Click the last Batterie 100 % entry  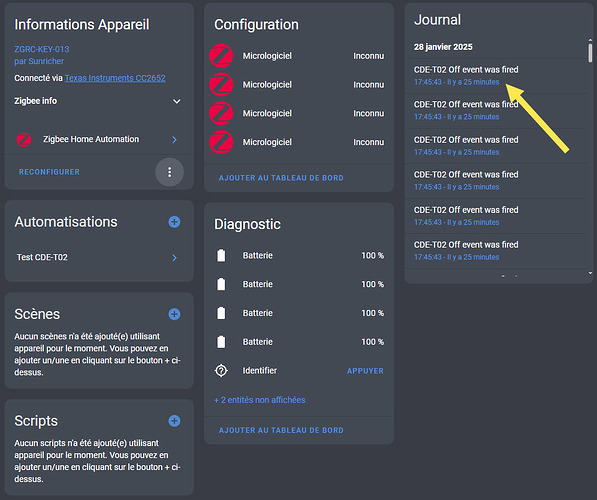(299, 342)
